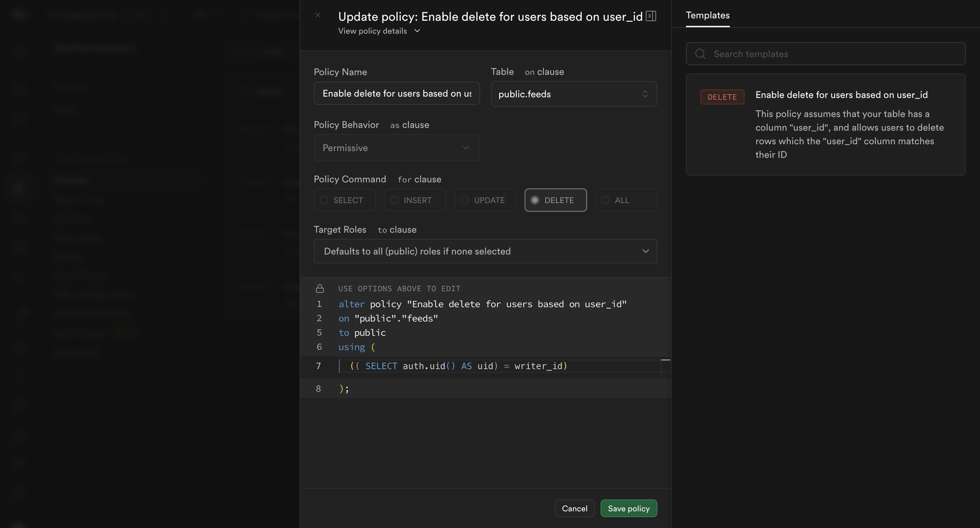Switch to the Templates tab

(707, 15)
